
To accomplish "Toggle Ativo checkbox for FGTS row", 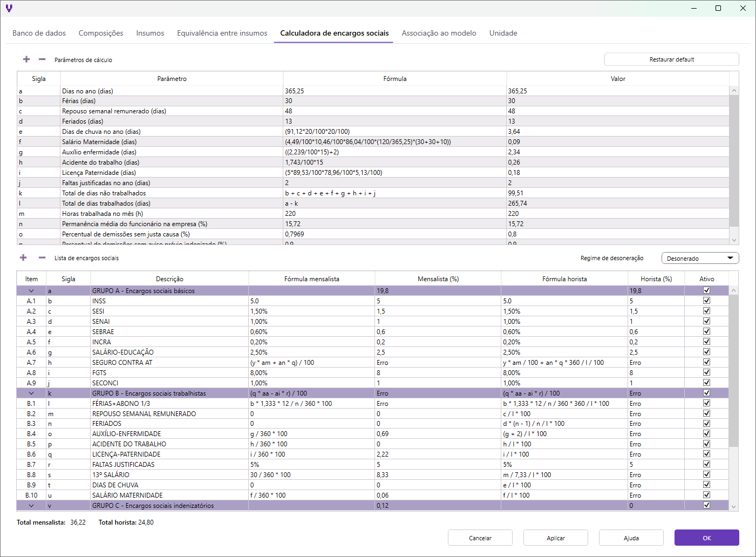I will [706, 372].
